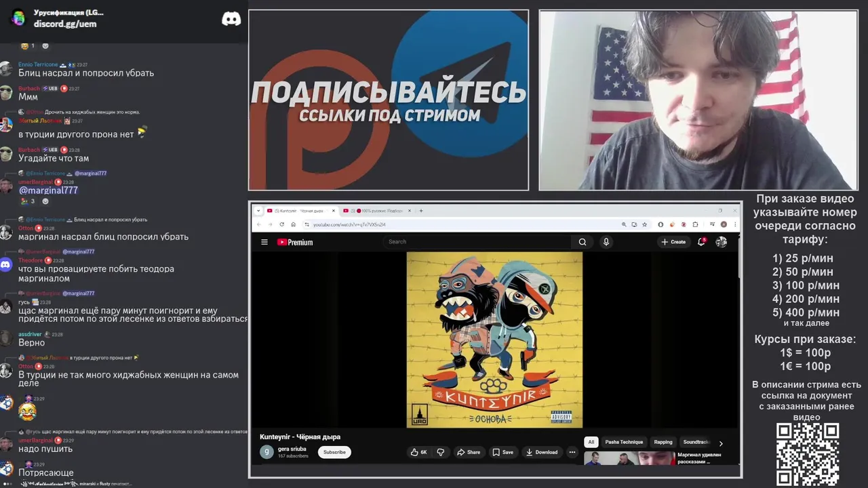This screenshot has width=868, height=488.
Task: Click chat message 'надо пушить'
Action: [45, 449]
